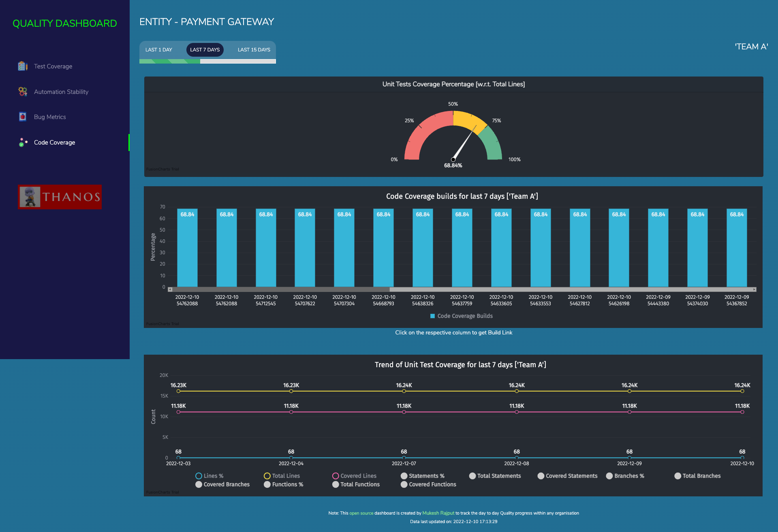The width and height of the screenshot is (778, 532).
Task: Enable the Branches % legend series
Action: tap(625, 476)
